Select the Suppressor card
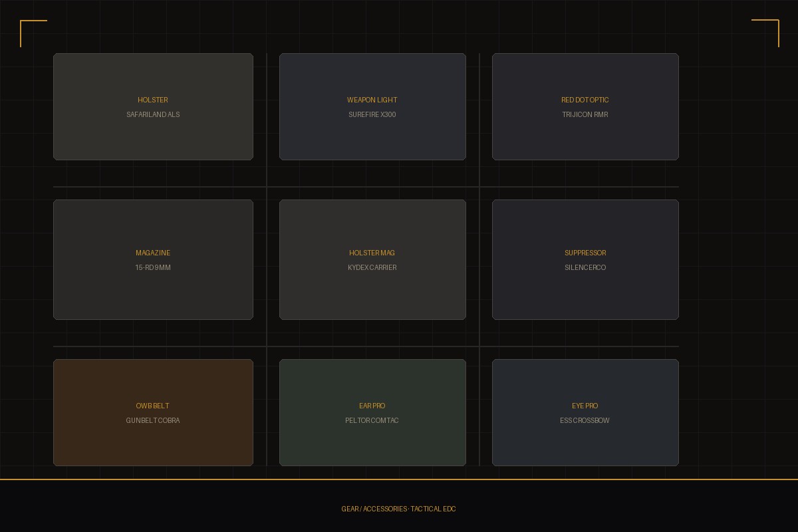This screenshot has width=798, height=532. [585, 259]
